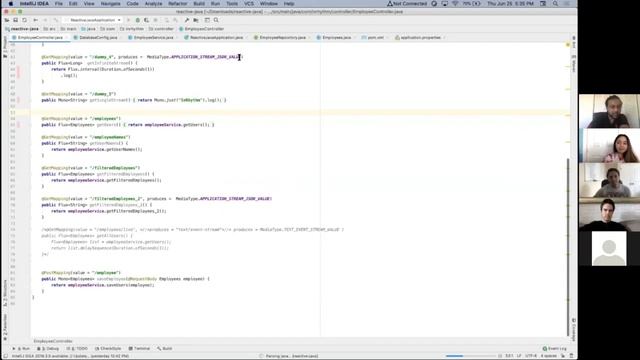Switch to the Employees.java tab
Image resolution: width=640 pixels, height=360 pixels.
point(336,38)
